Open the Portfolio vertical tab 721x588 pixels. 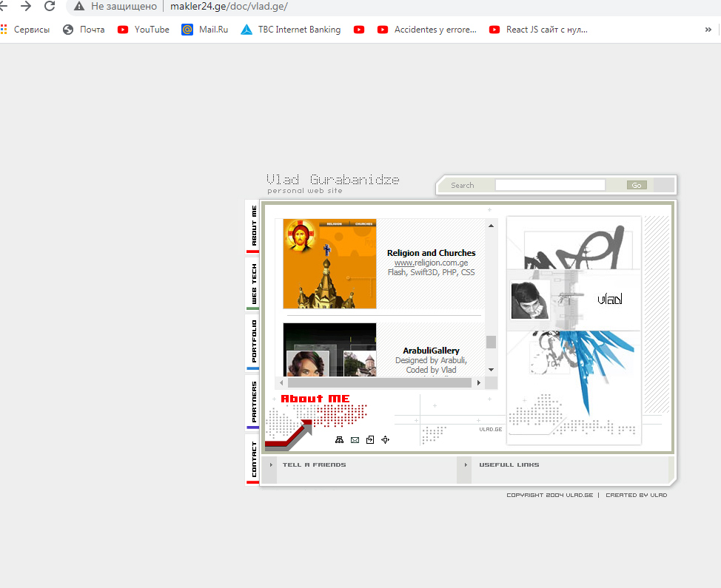253,342
